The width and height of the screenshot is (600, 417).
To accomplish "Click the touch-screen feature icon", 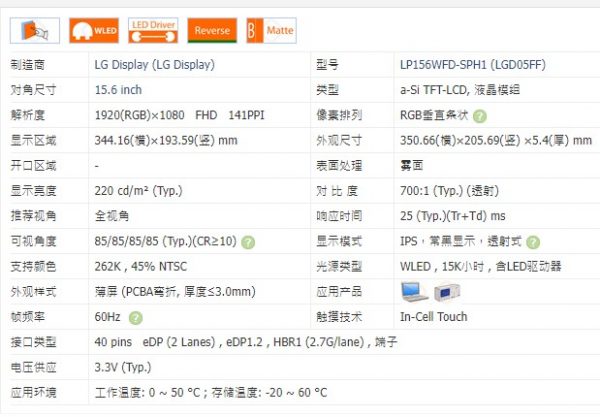I will [x=35, y=31].
